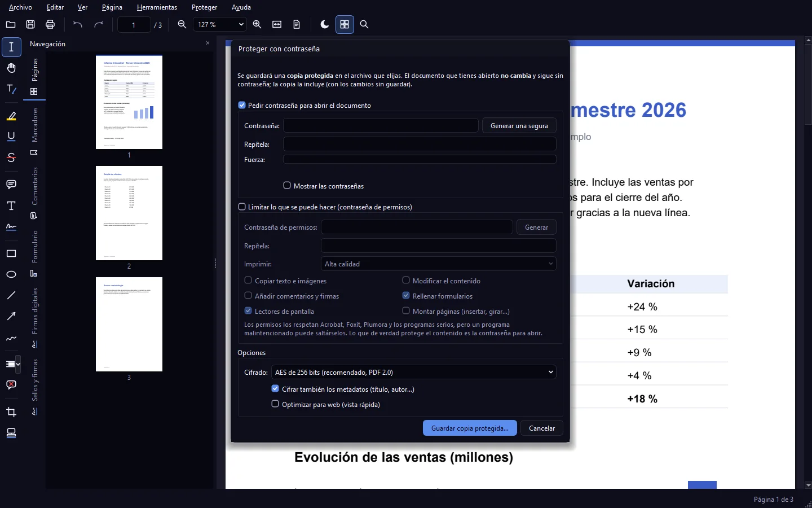Screen dimensions: 812x508
Task: Click the permissions 'Generar' button
Action: (x=536, y=227)
